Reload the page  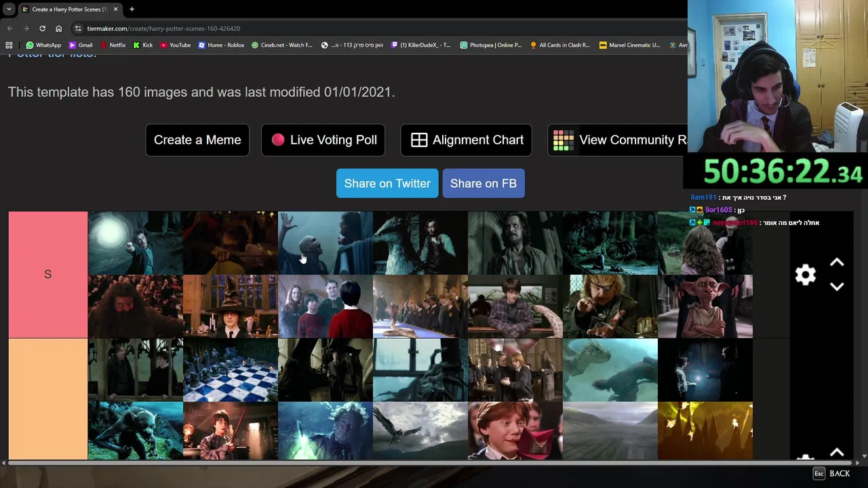[42, 28]
